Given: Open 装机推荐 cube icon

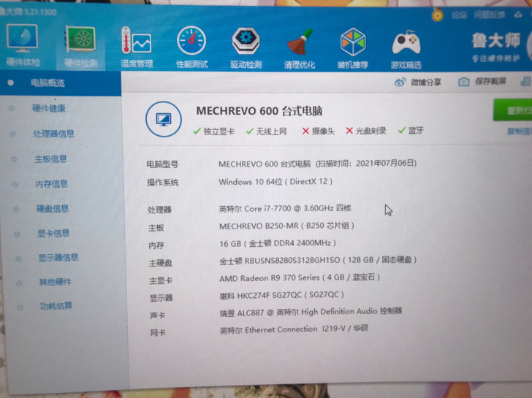Looking at the screenshot, I should pos(353,42).
